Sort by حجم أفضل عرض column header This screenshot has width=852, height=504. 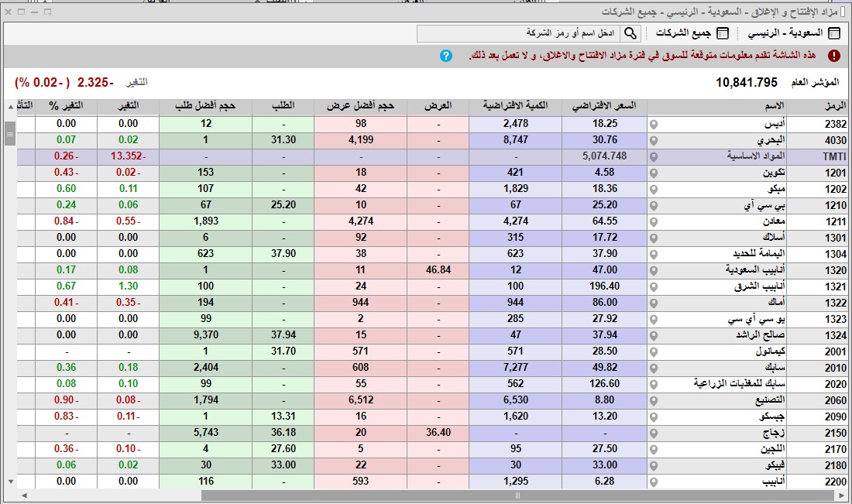360,106
